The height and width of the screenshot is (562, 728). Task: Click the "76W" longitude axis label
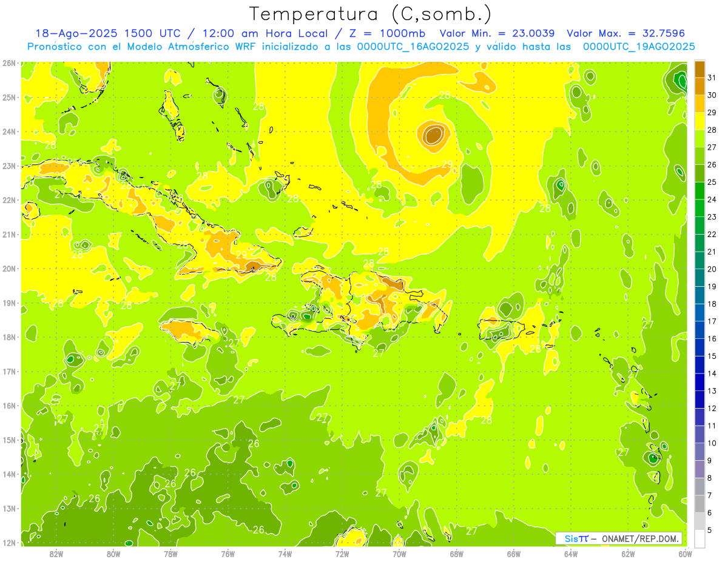click(227, 554)
